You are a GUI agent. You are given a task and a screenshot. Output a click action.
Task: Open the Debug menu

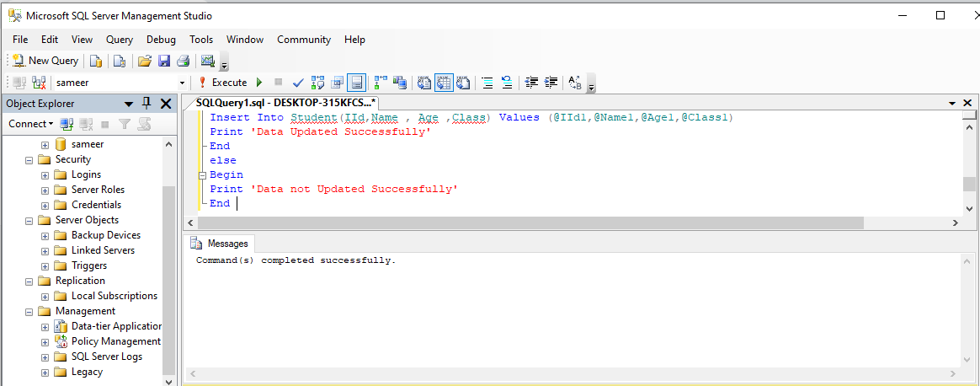(x=162, y=40)
